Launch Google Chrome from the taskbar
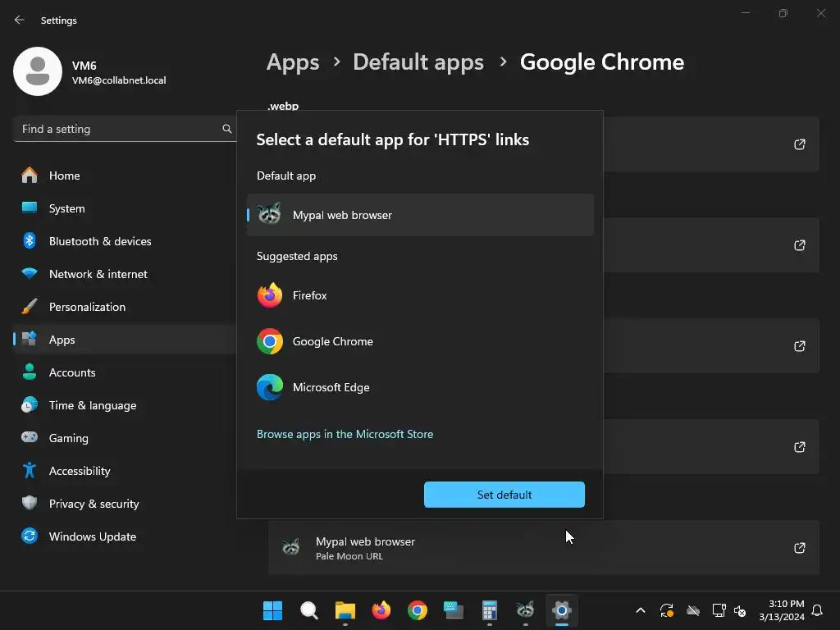Viewport: 840px width, 630px height. click(418, 610)
